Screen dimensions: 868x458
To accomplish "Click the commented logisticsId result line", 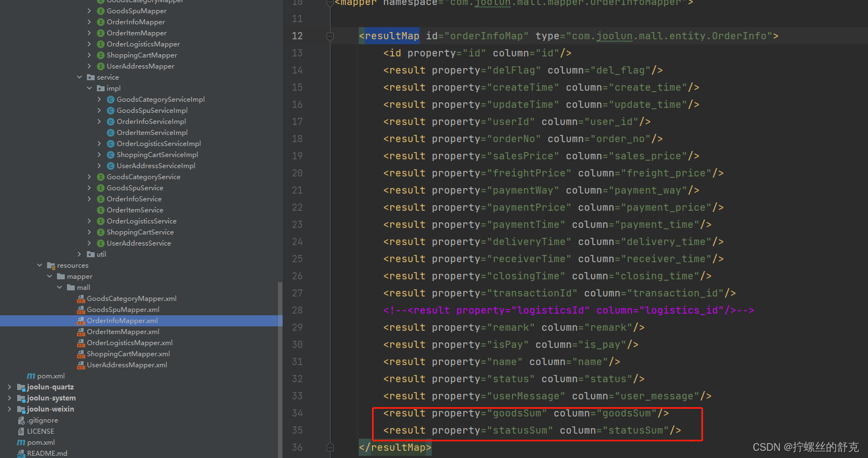I will coord(569,310).
